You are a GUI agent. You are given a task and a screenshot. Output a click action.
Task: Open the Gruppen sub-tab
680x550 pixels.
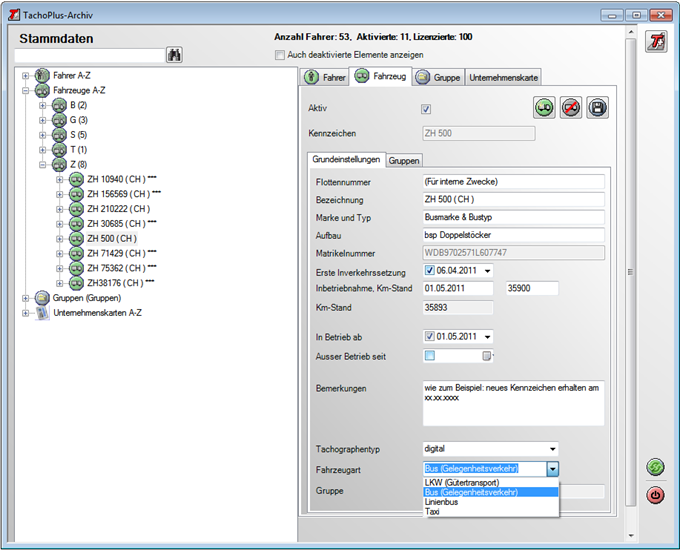[x=404, y=160]
